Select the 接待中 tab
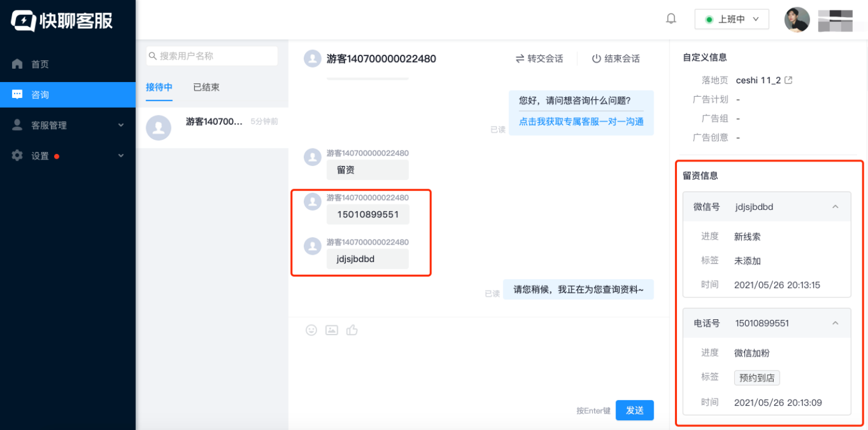The image size is (868, 430). pyautogui.click(x=158, y=87)
